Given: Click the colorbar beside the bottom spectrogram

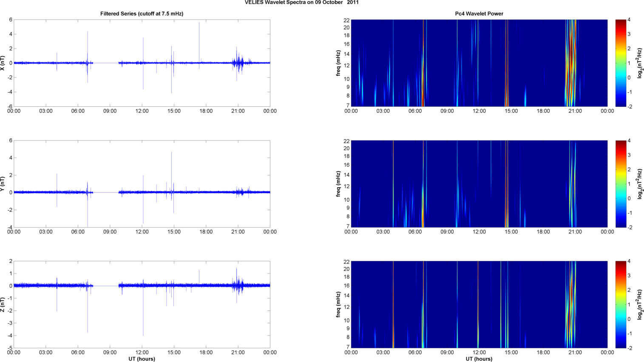Looking at the screenshot, I should 621,305.
